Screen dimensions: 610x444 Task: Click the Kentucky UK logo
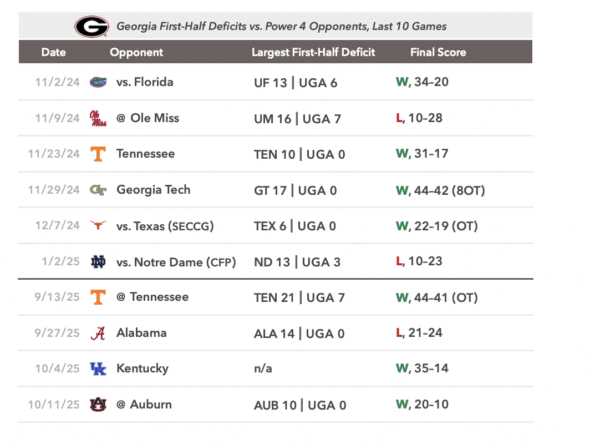click(98, 369)
